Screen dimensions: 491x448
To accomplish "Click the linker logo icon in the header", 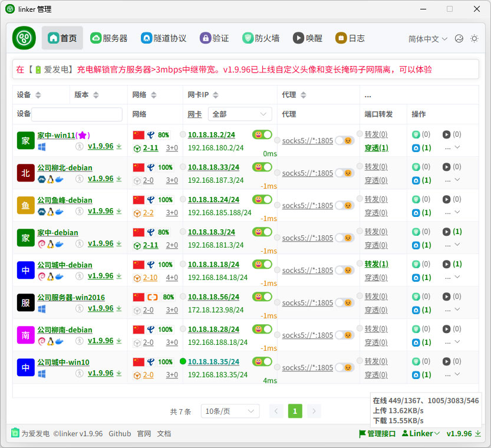I will click(x=24, y=38).
